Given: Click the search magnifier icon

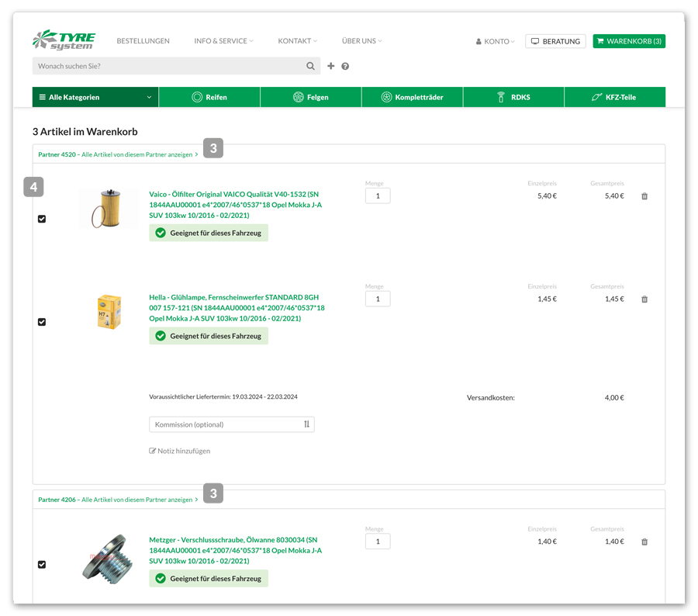Looking at the screenshot, I should click(x=310, y=66).
